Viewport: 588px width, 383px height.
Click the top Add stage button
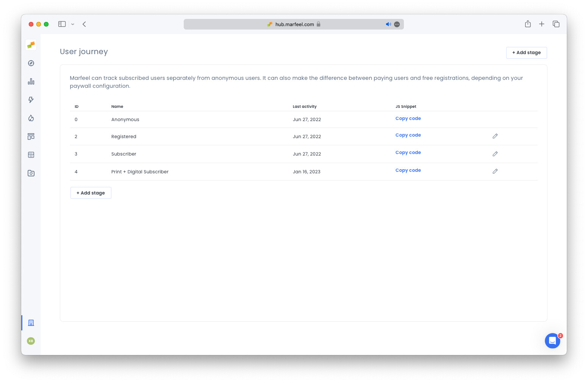click(x=526, y=53)
